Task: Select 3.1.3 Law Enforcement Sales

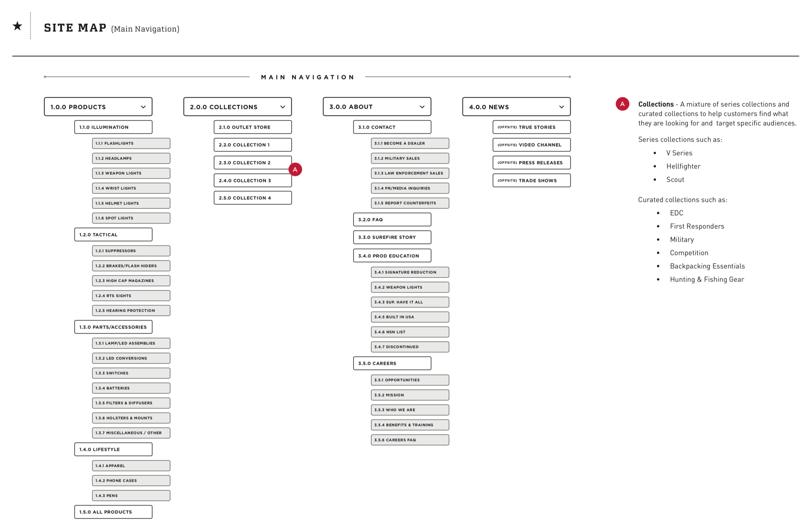Action: click(x=410, y=173)
